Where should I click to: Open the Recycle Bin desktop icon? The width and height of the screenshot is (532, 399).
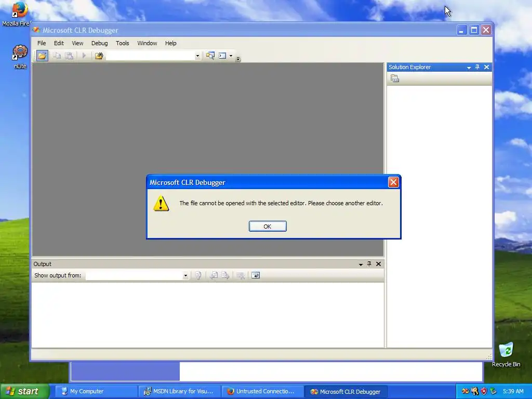point(506,355)
